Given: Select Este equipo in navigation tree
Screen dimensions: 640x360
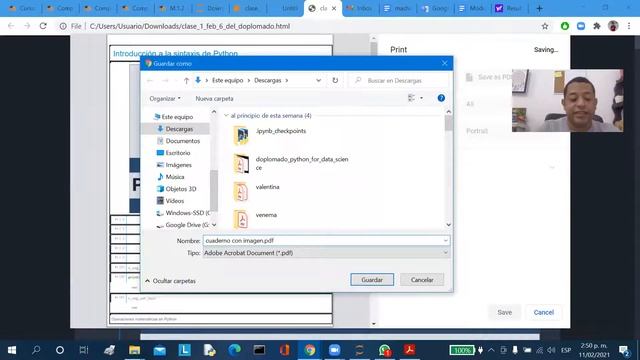Looking at the screenshot, I should click(177, 117).
